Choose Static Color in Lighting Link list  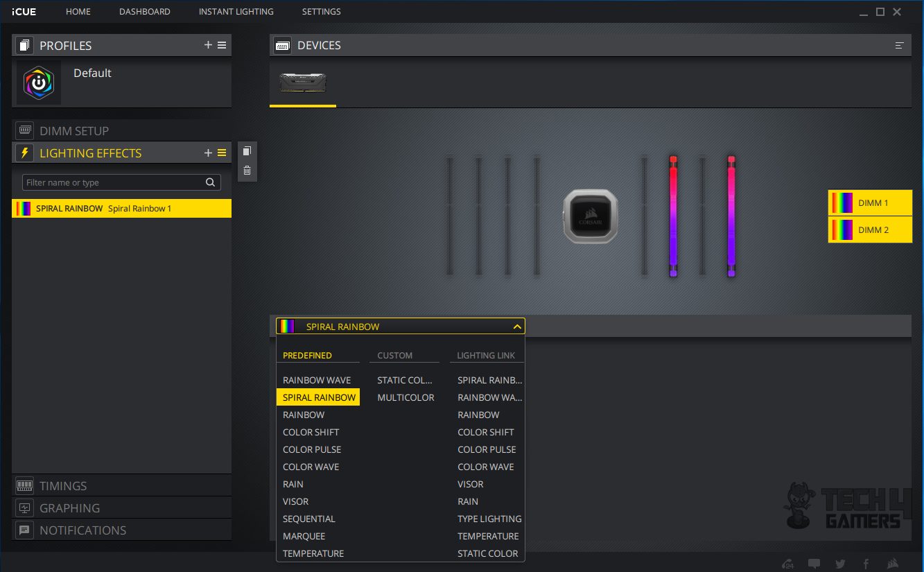[488, 553]
